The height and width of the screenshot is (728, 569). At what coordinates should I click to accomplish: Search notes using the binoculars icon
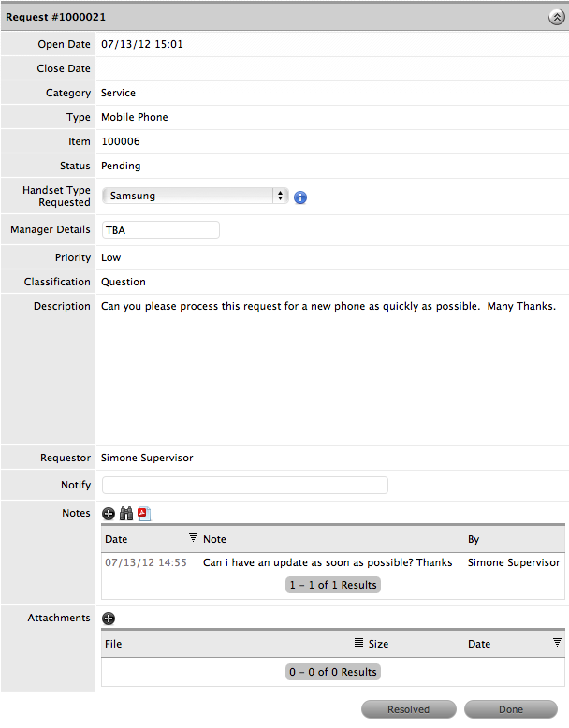(126, 514)
